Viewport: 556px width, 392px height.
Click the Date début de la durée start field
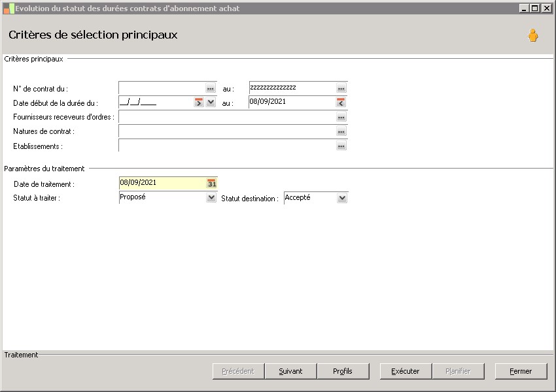click(156, 103)
